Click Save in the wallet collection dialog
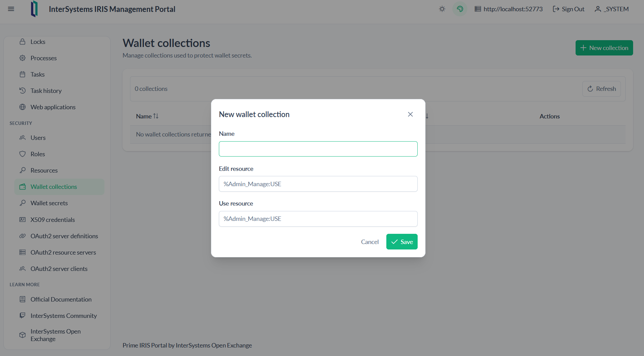The image size is (644, 356). (402, 242)
